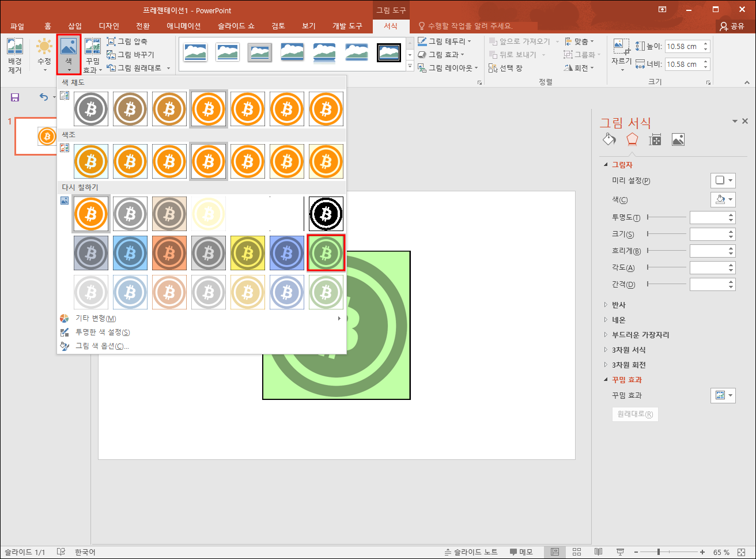Image resolution: width=756 pixels, height=559 pixels.
Task: Open the effects pentagon tab in 그림 서식
Action: pos(632,139)
